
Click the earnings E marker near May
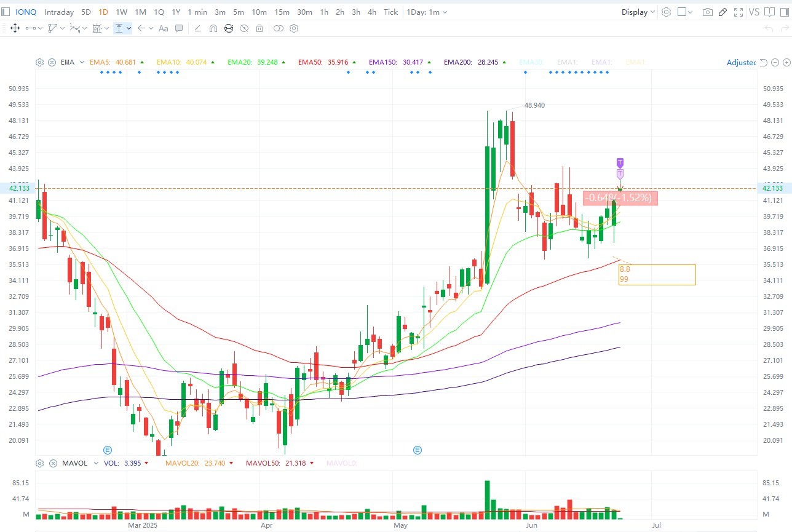(418, 450)
